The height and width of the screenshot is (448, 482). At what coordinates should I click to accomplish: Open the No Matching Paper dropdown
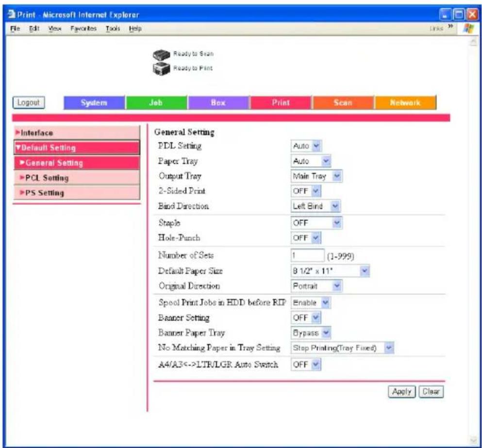click(x=342, y=348)
